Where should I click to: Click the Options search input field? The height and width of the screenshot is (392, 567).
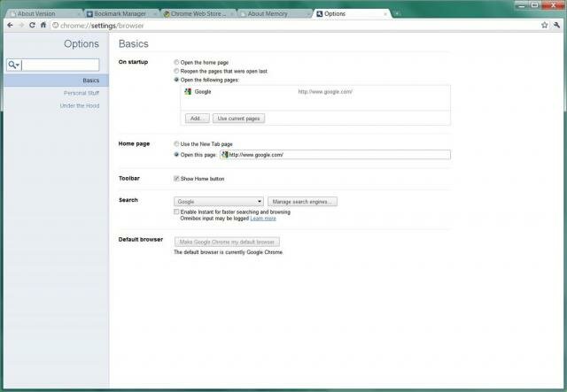pyautogui.click(x=53, y=65)
